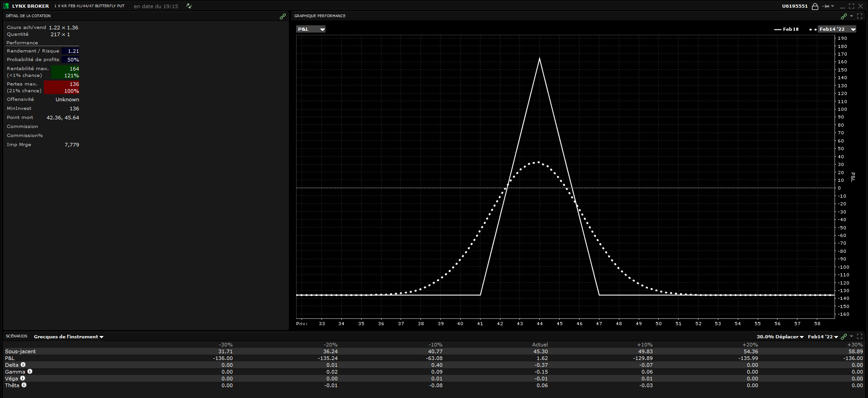Click the Offensivité value Unknown
The image size is (868, 398).
tap(67, 99)
